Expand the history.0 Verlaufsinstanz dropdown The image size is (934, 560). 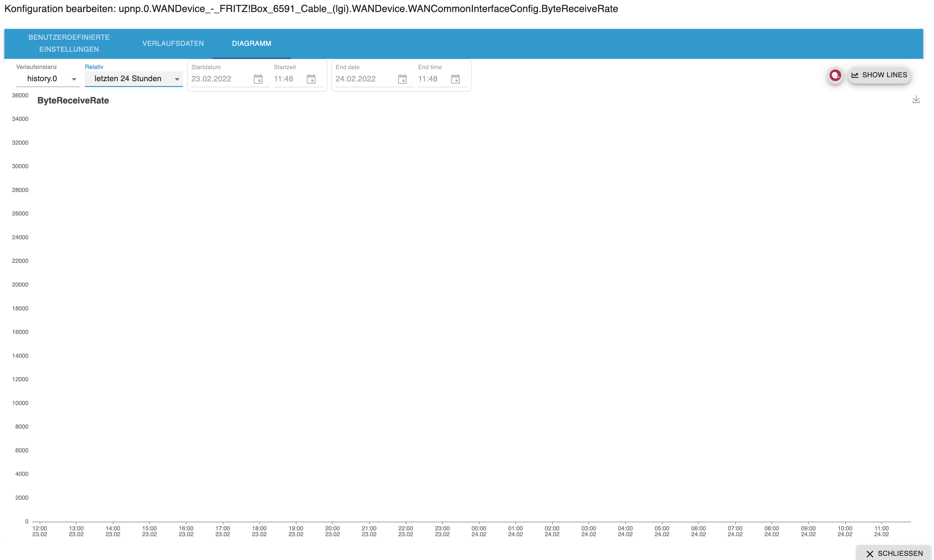pyautogui.click(x=48, y=78)
